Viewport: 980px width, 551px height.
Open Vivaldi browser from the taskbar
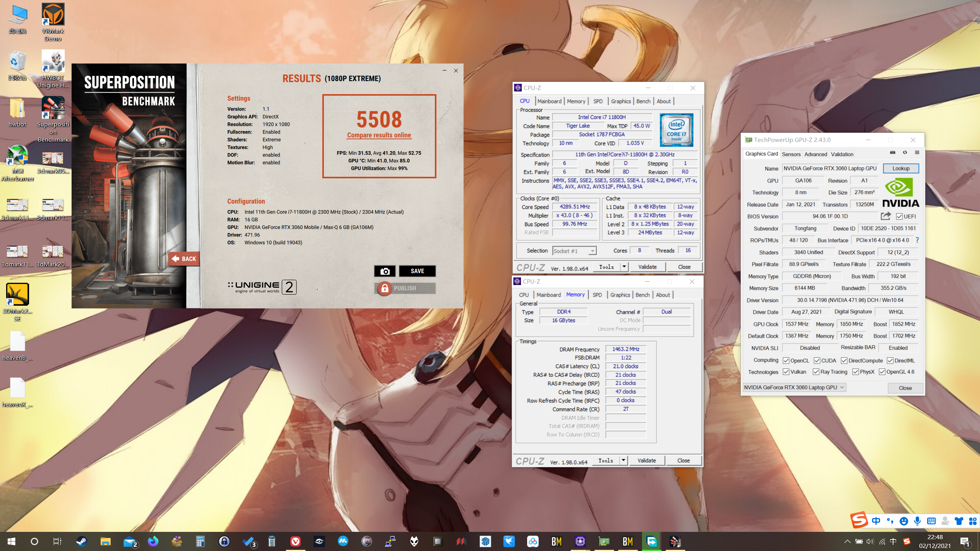295,541
